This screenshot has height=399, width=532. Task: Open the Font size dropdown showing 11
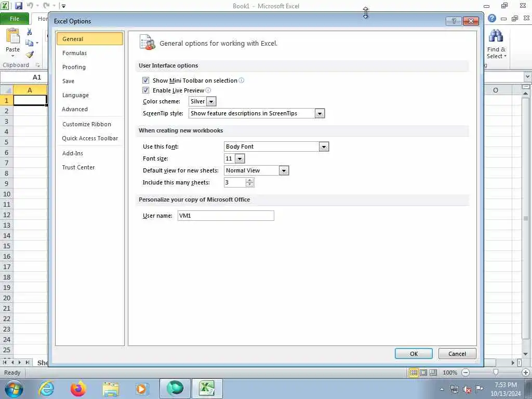pyautogui.click(x=240, y=158)
